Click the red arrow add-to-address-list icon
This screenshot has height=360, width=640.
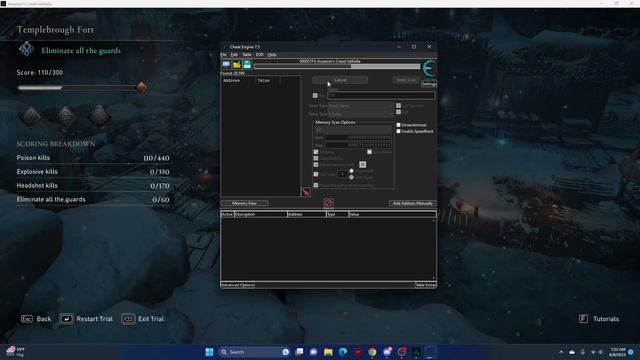tap(305, 192)
